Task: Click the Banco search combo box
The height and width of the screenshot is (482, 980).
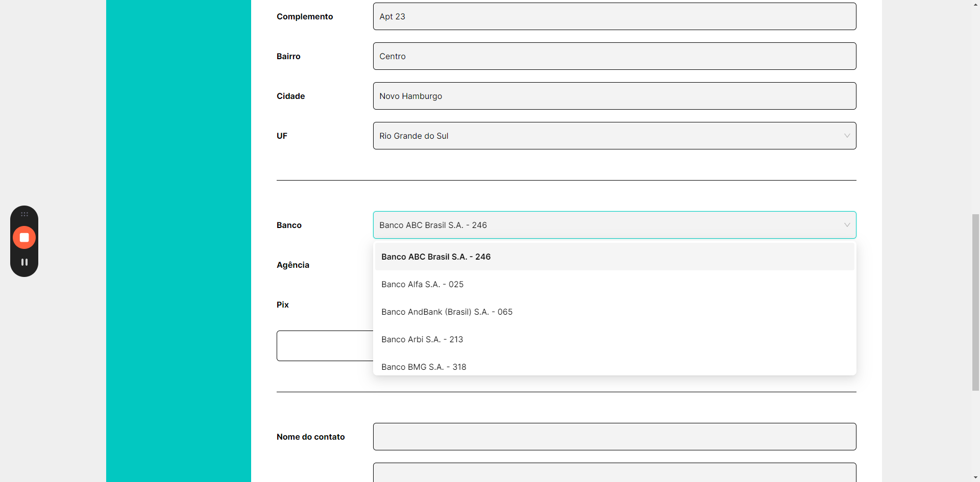Action: (615, 225)
